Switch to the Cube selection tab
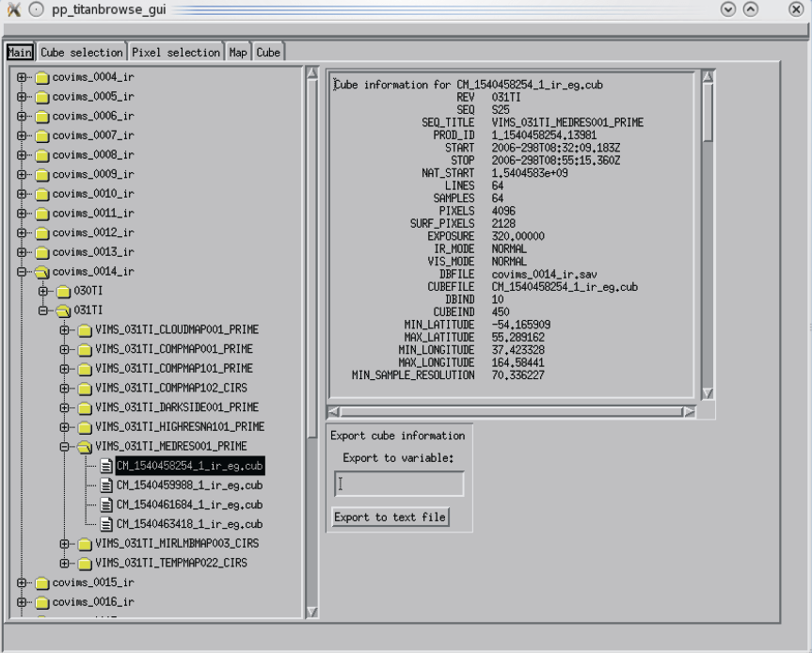This screenshot has width=812, height=653. 82,53
